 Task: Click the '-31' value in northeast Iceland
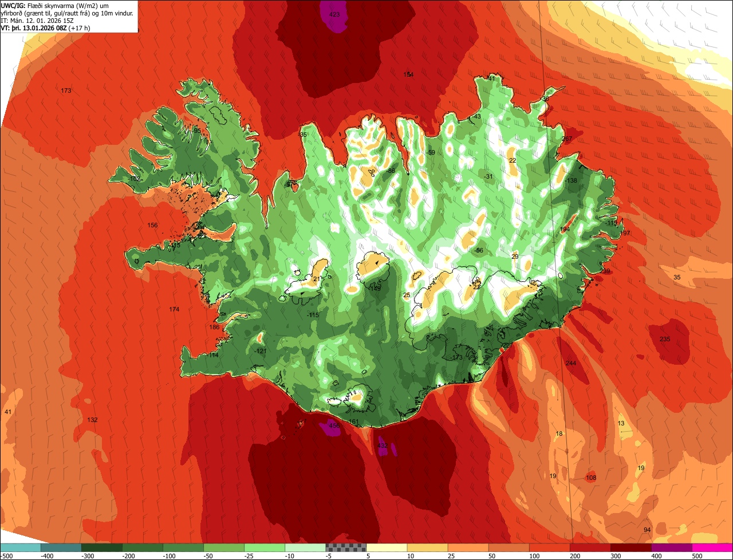pos(488,176)
